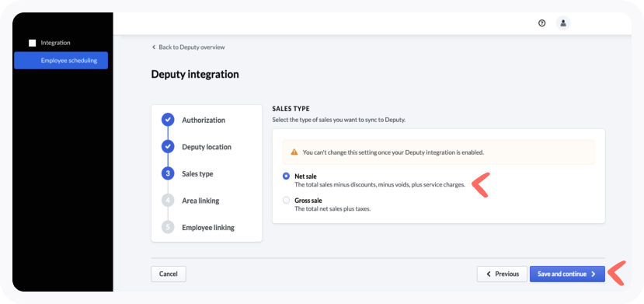644x304 pixels.
Task: Click the step 5 Employee linking circle
Action: tap(168, 227)
